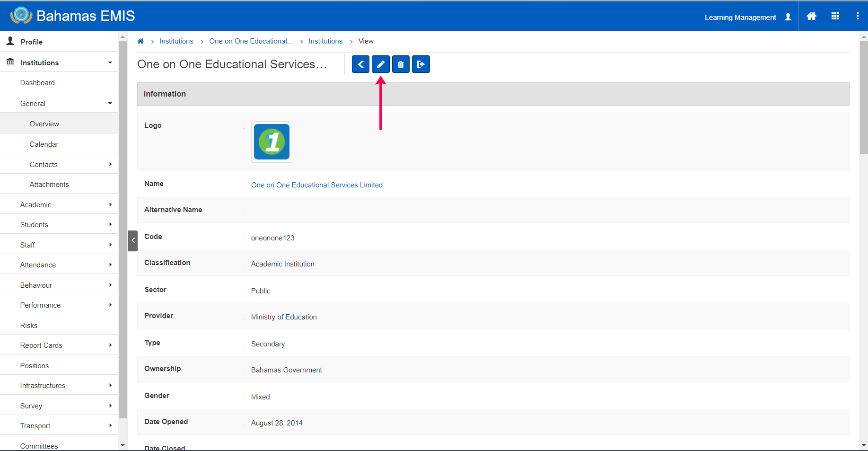The image size is (868, 451).
Task: Click the Mixed gender value
Action: coord(261,397)
